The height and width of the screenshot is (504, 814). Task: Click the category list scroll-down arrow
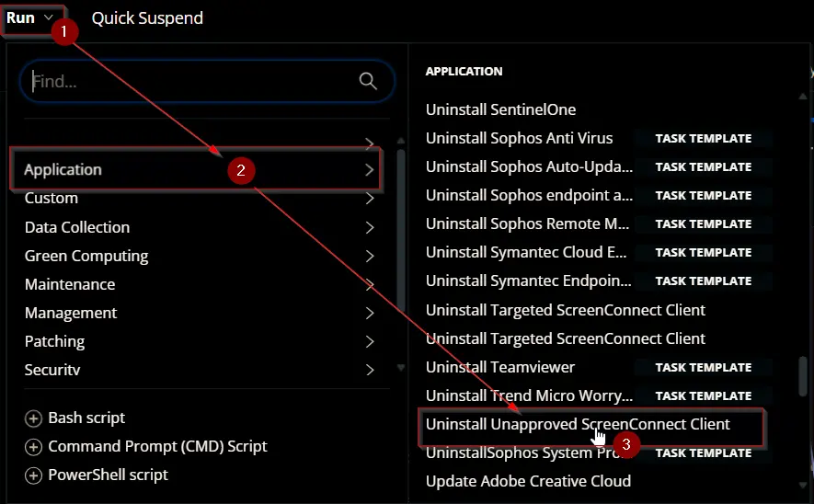(x=401, y=368)
